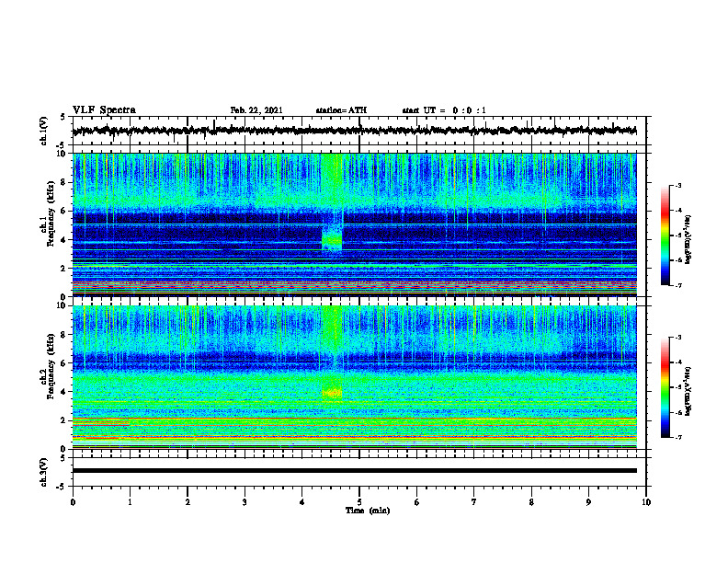Click the ch.1 colorbar "-3" top value
Image resolution: width=728 pixels, height=563 pixels.
coord(678,185)
